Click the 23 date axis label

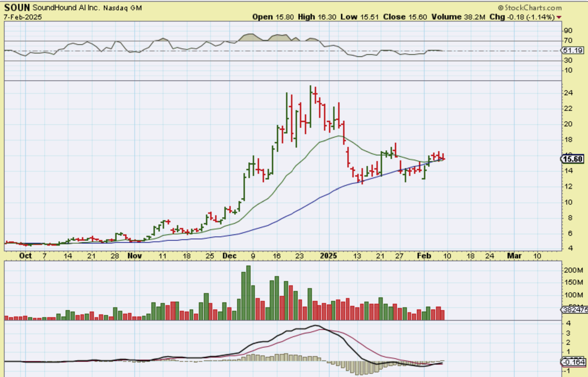coord(299,256)
